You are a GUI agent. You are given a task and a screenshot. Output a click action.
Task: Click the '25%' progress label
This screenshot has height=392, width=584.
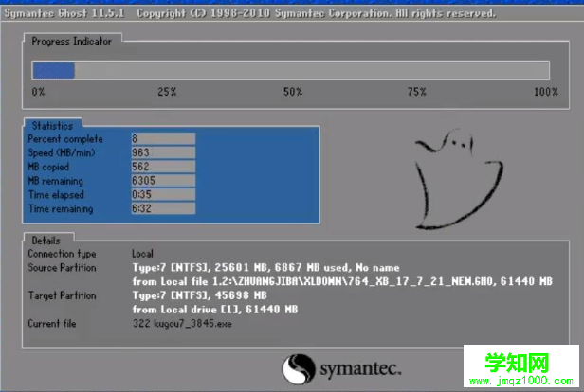(x=167, y=92)
